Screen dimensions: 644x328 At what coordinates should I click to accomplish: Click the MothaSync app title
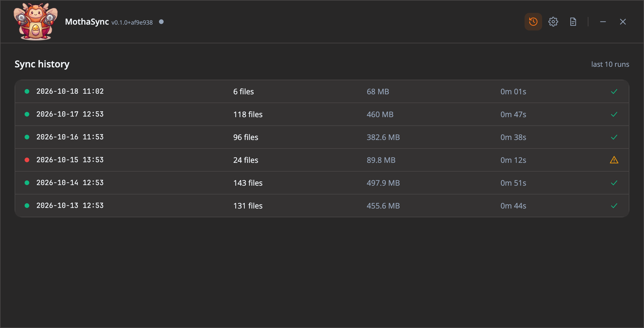pyautogui.click(x=87, y=22)
